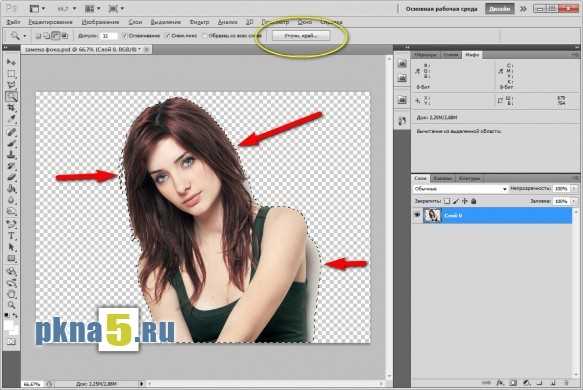The height and width of the screenshot is (390, 583).
Task: Pick the Crop tool
Action: pos(12,108)
